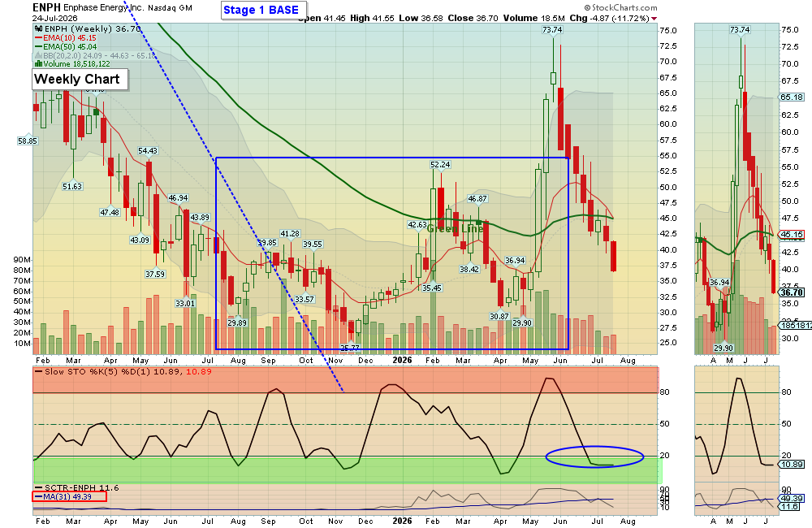Click the 'Close 36.70' value in the header

point(473,18)
